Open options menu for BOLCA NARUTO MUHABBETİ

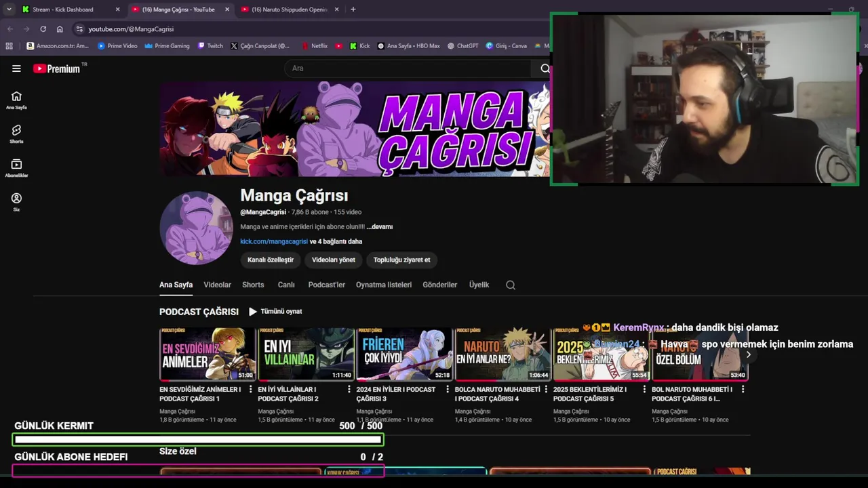pos(546,390)
